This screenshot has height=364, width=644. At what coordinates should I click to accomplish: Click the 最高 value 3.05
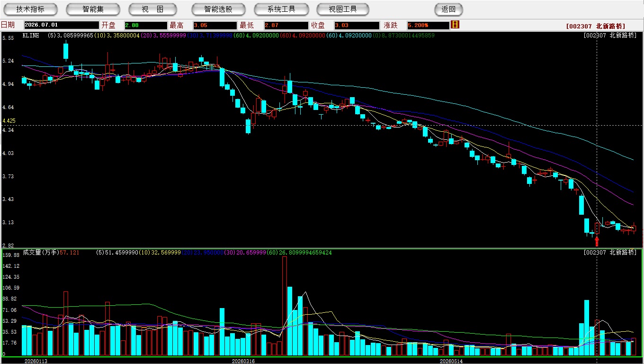pyautogui.click(x=215, y=25)
